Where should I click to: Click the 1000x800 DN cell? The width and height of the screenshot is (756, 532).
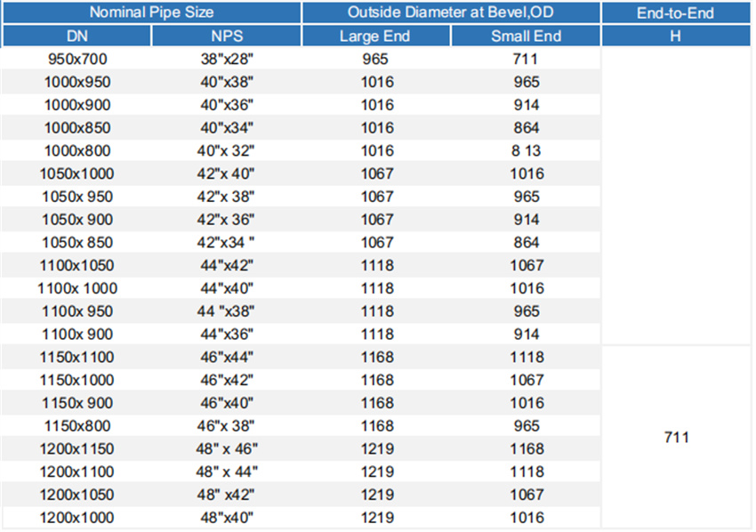point(76,150)
